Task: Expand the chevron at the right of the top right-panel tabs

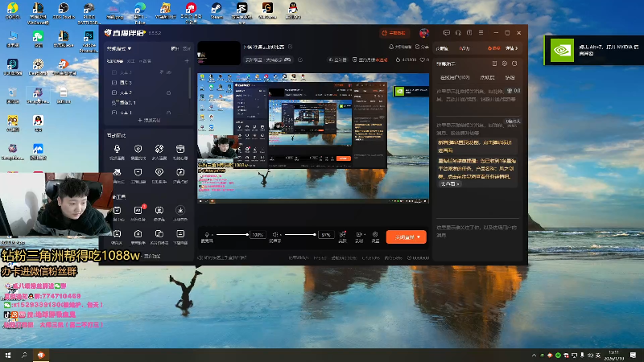Action: 516,48
